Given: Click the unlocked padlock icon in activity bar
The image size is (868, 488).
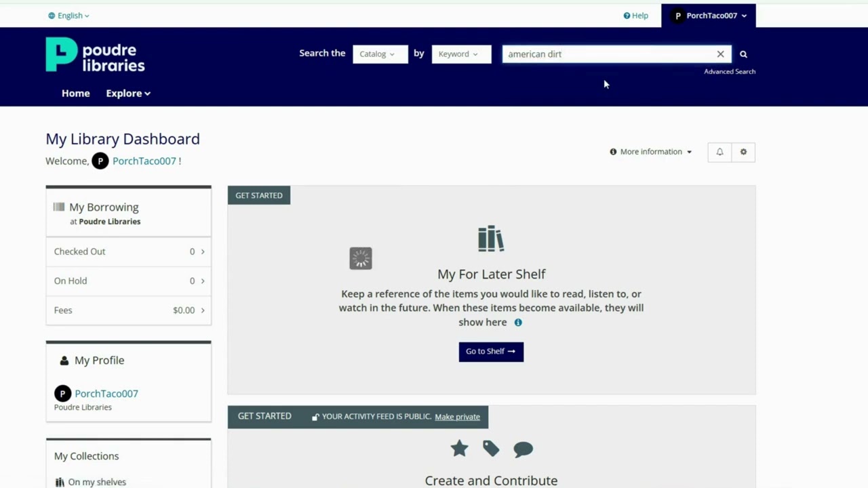Looking at the screenshot, I should pos(315,417).
